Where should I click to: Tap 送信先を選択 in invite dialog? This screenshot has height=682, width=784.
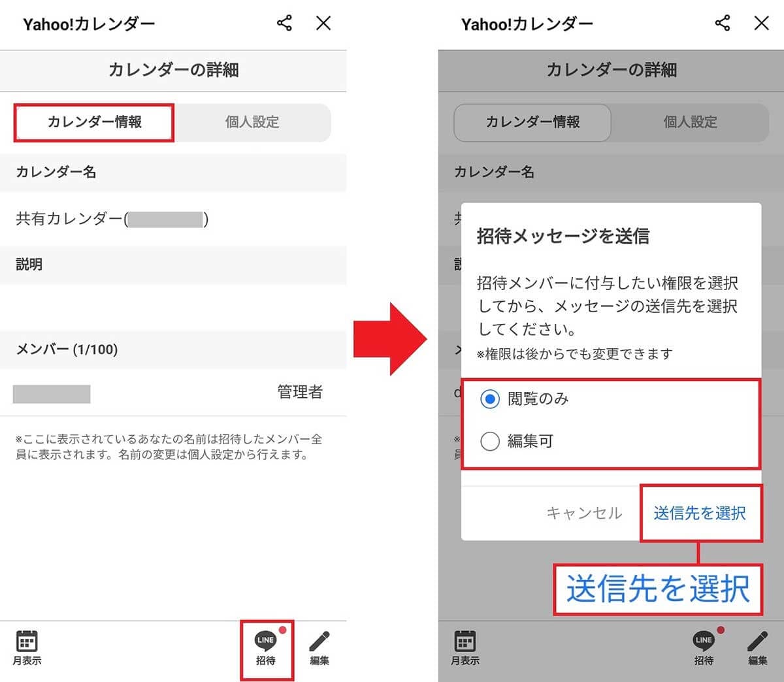700,513
